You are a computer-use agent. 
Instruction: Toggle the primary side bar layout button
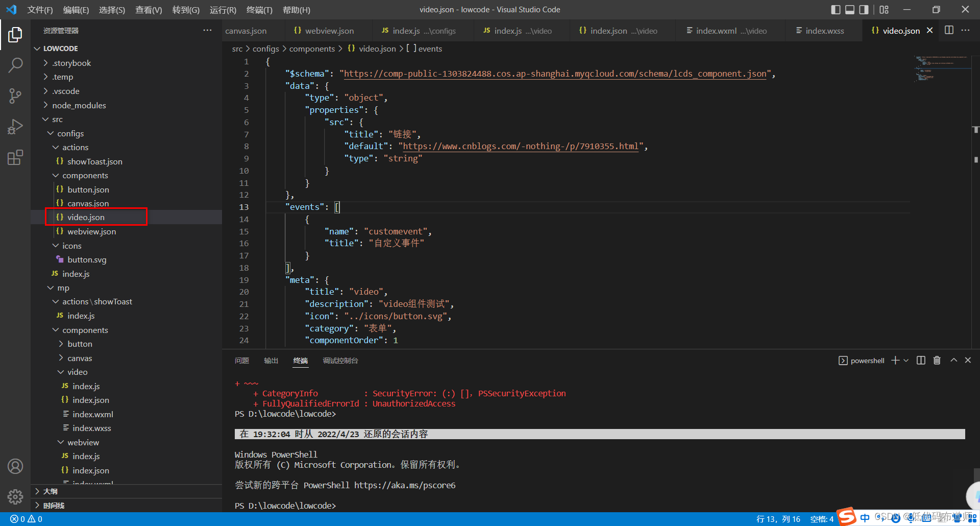click(836, 10)
